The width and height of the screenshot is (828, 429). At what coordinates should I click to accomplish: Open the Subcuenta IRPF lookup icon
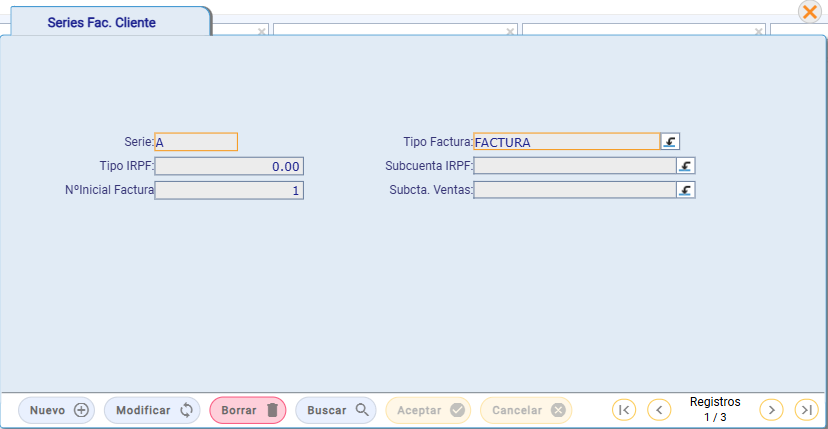tap(686, 166)
